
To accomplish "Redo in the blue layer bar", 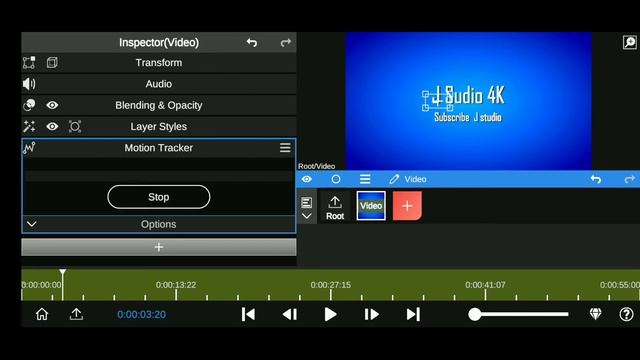I will click(630, 179).
